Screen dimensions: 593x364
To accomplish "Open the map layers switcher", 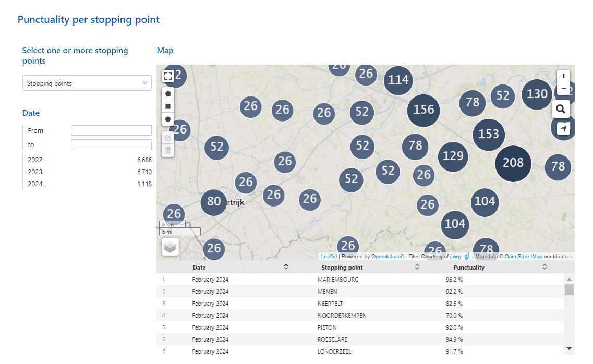I will pos(170,247).
